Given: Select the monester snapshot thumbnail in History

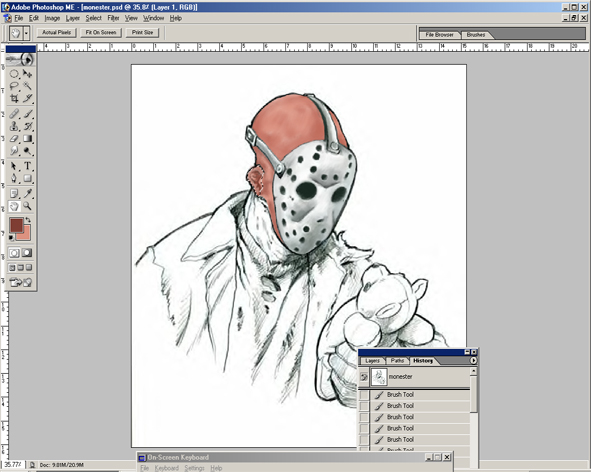Looking at the screenshot, I should pos(379,377).
